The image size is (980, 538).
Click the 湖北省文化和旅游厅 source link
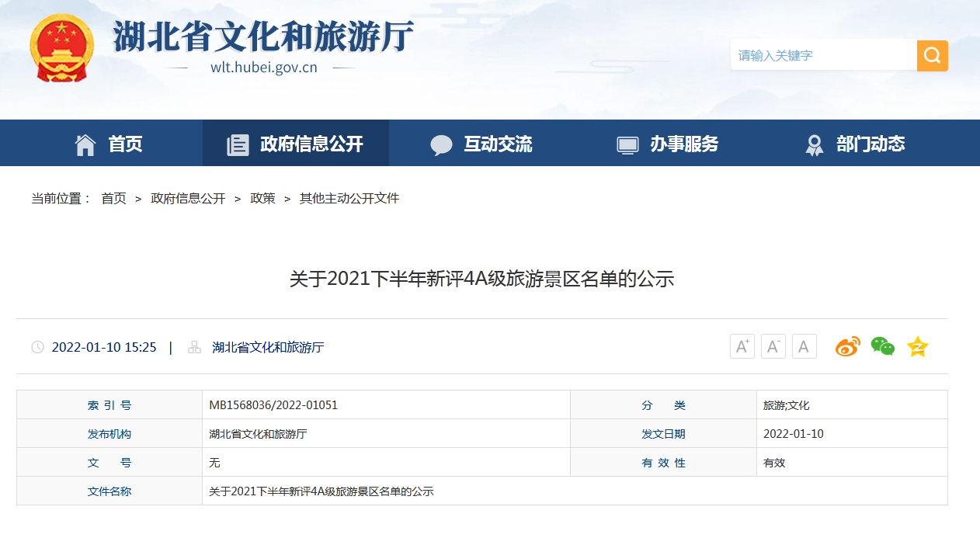click(x=268, y=348)
